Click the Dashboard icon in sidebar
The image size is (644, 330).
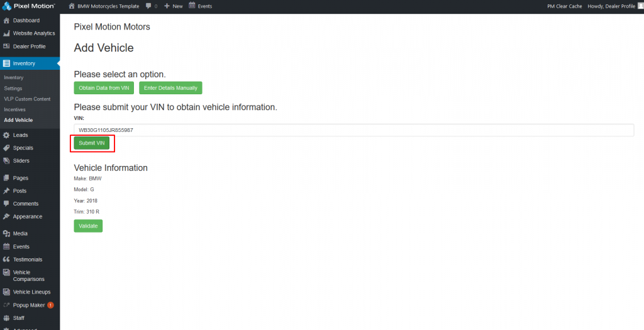click(x=6, y=21)
